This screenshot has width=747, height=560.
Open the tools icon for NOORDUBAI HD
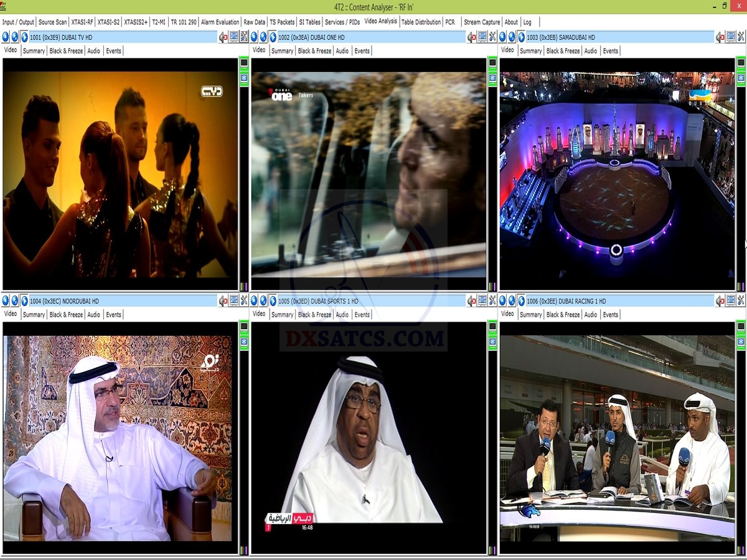pyautogui.click(x=244, y=301)
